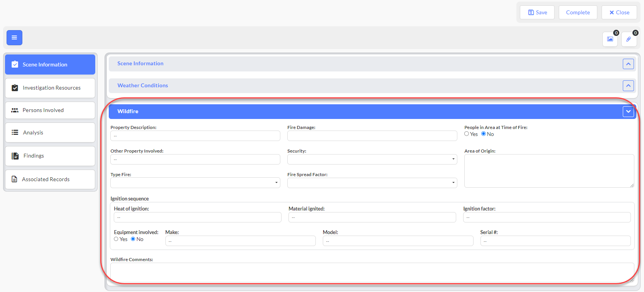Toggle the Wildfire section chevron
644x292 pixels.
628,112
